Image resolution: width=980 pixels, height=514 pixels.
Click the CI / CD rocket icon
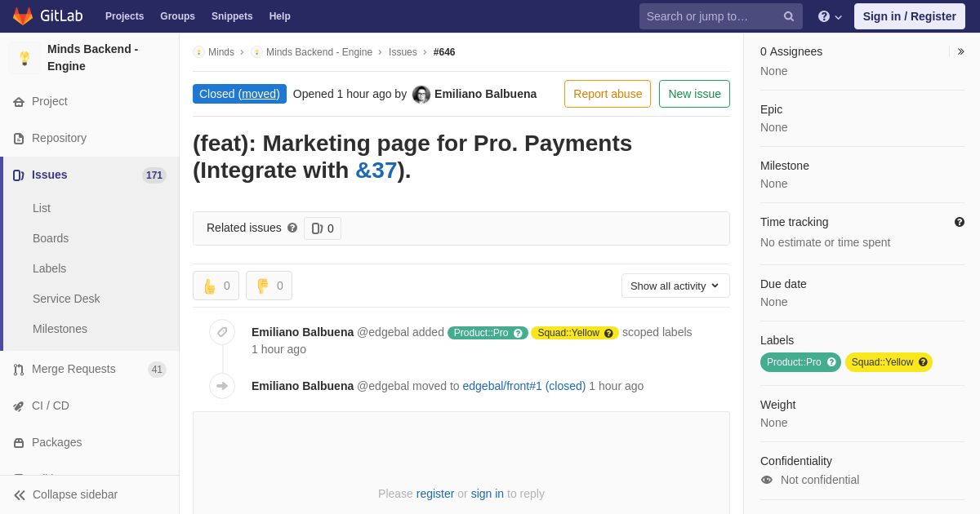[x=19, y=406]
